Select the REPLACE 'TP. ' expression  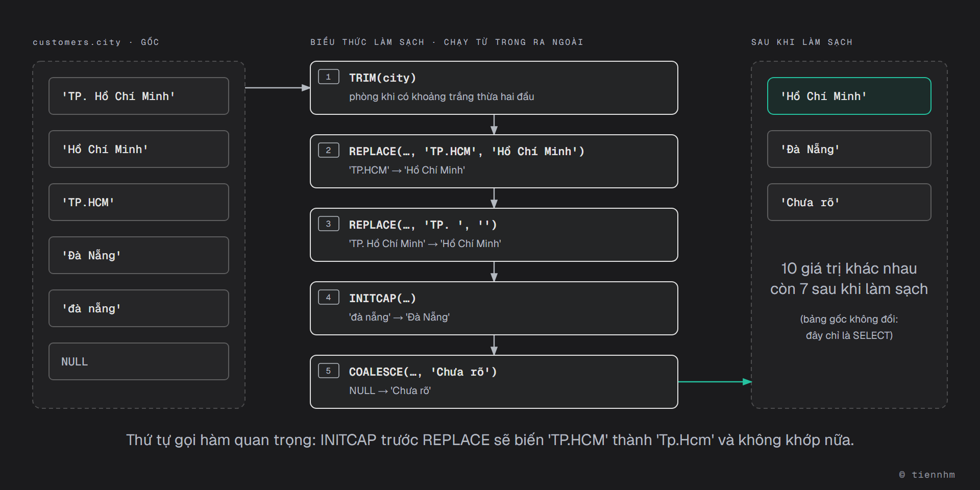pyautogui.click(x=423, y=225)
